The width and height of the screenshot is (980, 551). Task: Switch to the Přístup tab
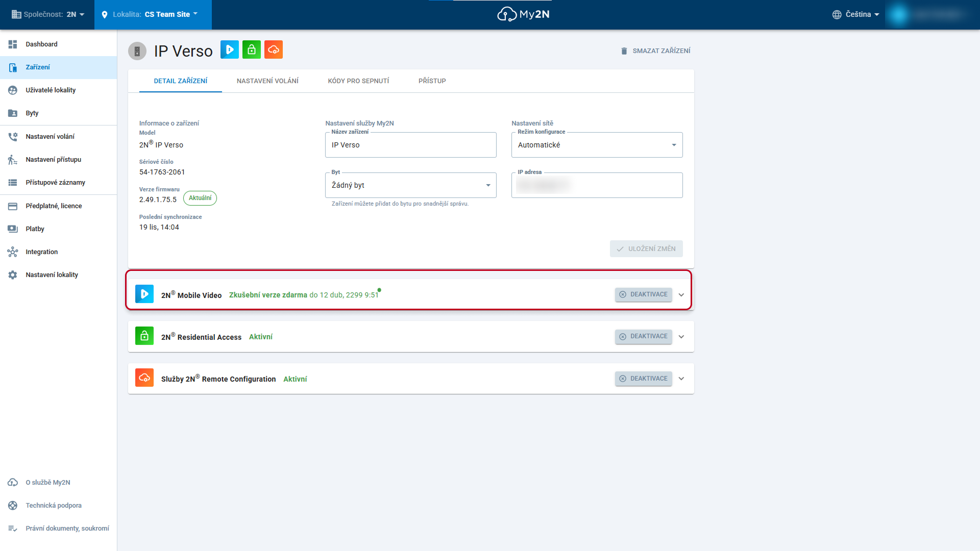pos(432,81)
